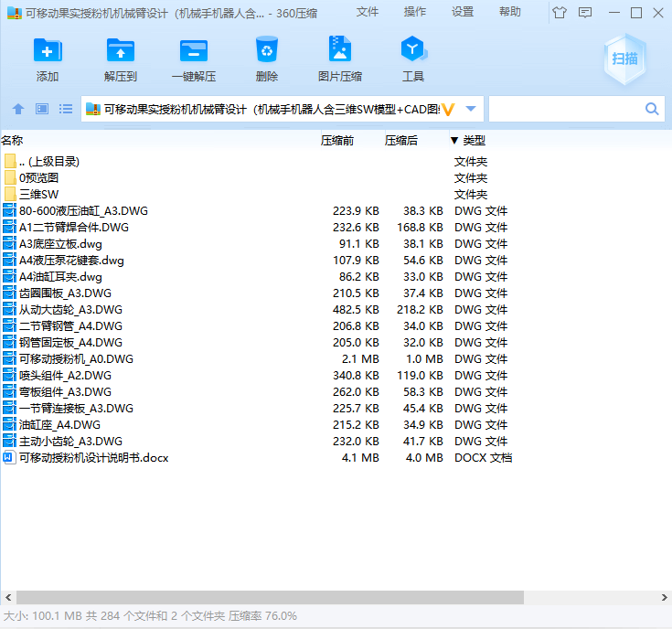This screenshot has width=672, height=629.
Task: Click the status bar compression ratio text
Action: (x=262, y=615)
